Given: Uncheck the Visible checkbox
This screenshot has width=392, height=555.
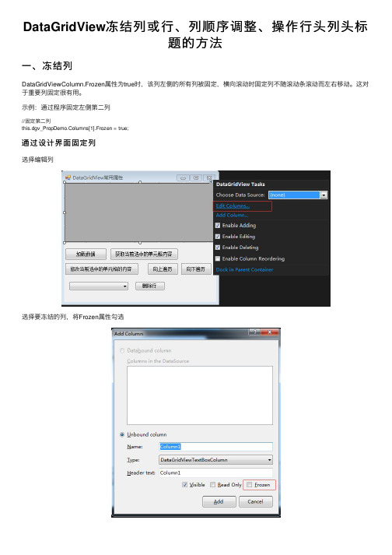Looking at the screenshot, I should point(184,485).
